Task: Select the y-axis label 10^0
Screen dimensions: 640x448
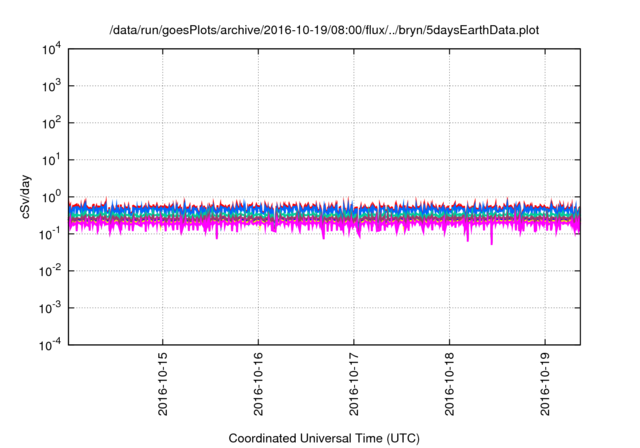Action: [x=52, y=197]
